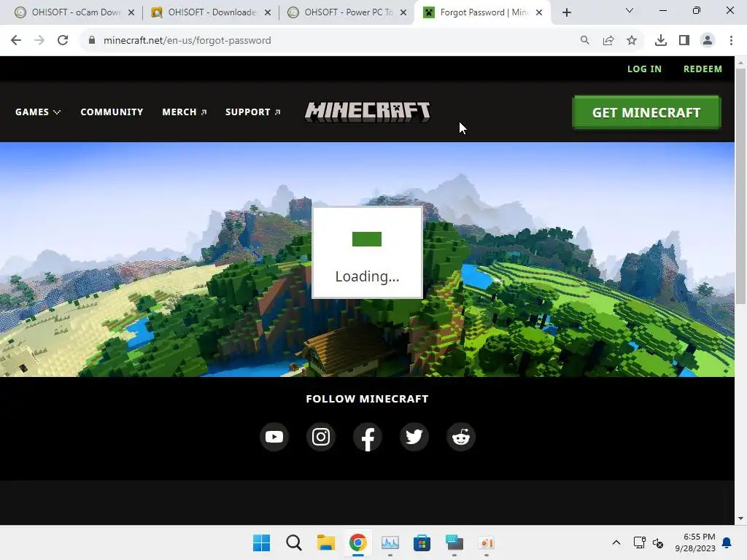747x560 pixels.
Task: Close the Forgot Password tab
Action: (x=539, y=13)
